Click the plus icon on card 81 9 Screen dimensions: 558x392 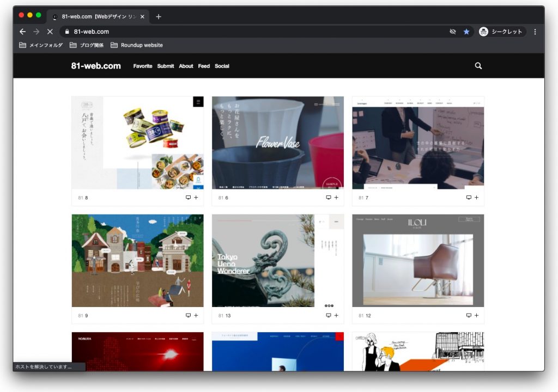tap(196, 316)
